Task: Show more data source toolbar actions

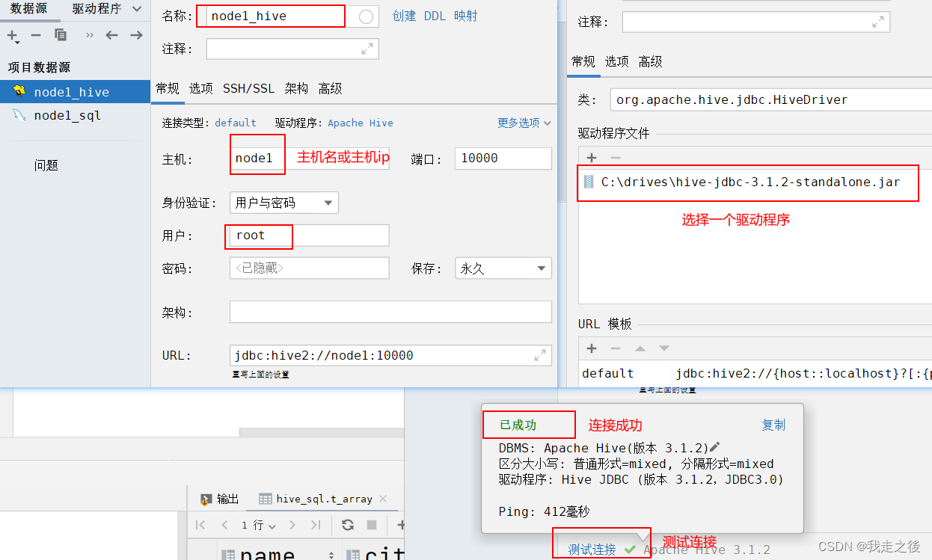Action: click(90, 35)
